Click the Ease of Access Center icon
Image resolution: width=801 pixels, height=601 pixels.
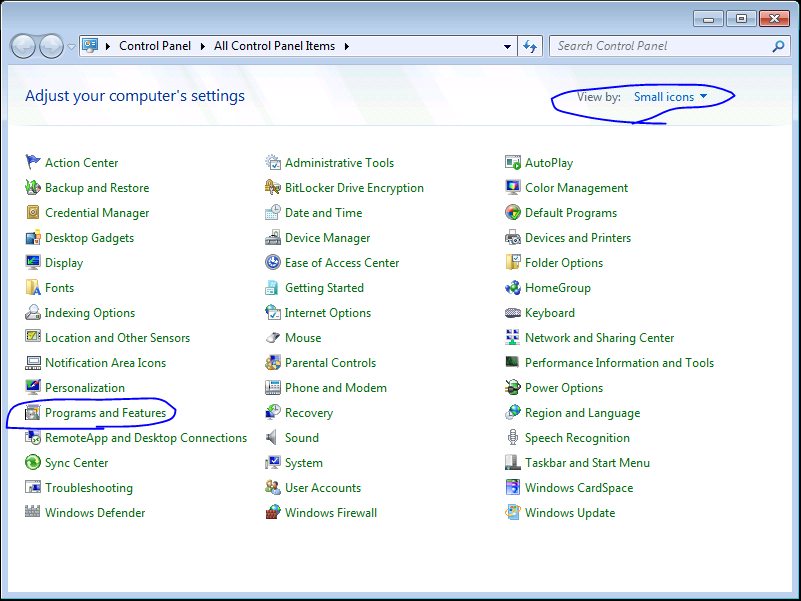[273, 262]
